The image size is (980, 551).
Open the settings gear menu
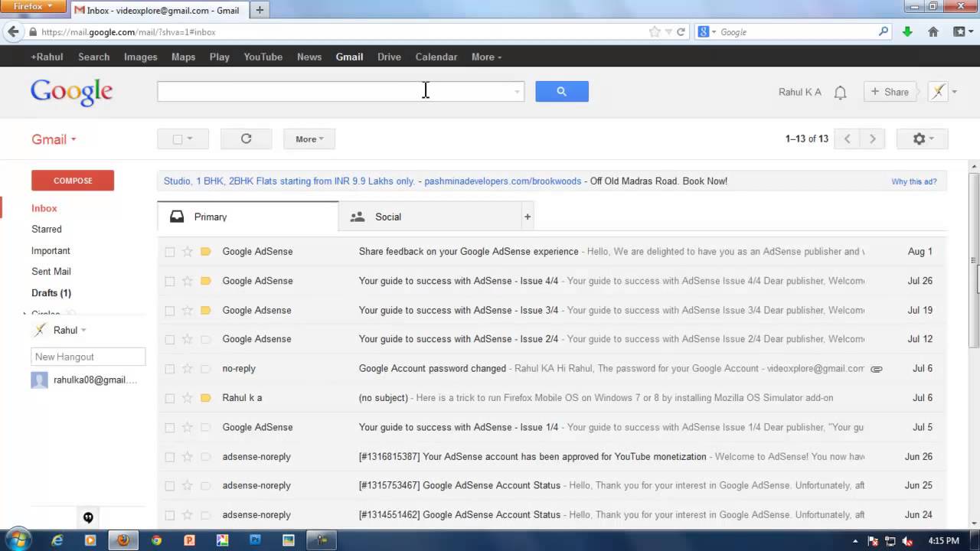pos(923,139)
